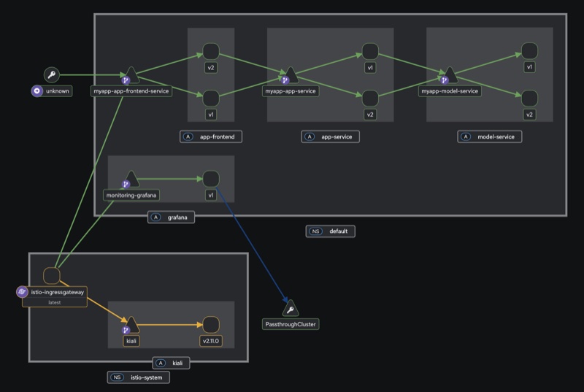Click the 'v2.11.0' version label
The height and width of the screenshot is (392, 584).
(x=211, y=341)
